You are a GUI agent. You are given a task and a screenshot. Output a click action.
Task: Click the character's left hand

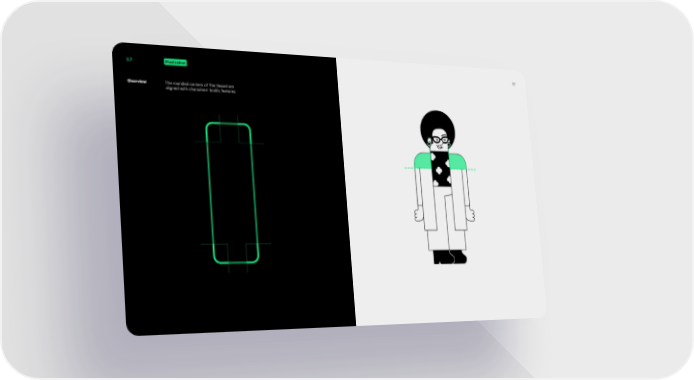coord(418,215)
